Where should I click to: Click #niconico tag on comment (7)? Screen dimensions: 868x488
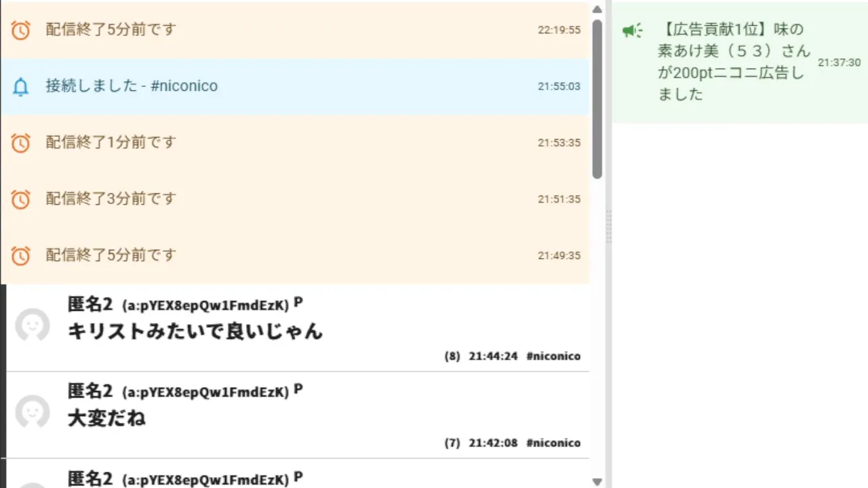click(x=553, y=443)
